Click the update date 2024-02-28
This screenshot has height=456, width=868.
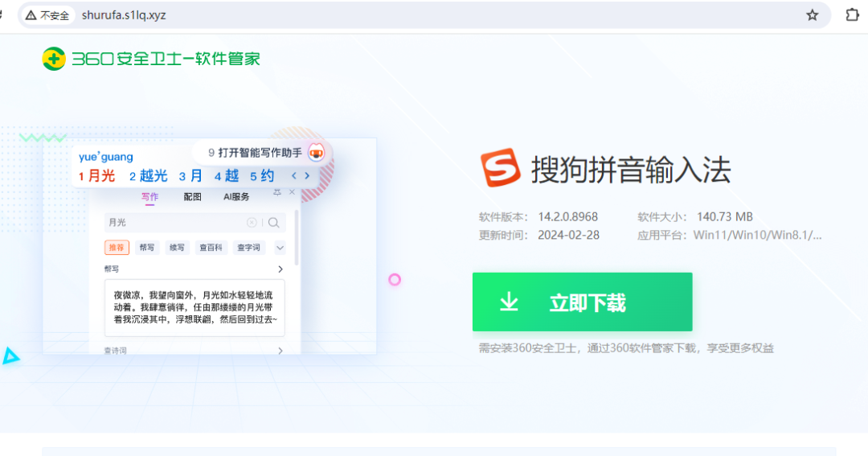point(568,235)
